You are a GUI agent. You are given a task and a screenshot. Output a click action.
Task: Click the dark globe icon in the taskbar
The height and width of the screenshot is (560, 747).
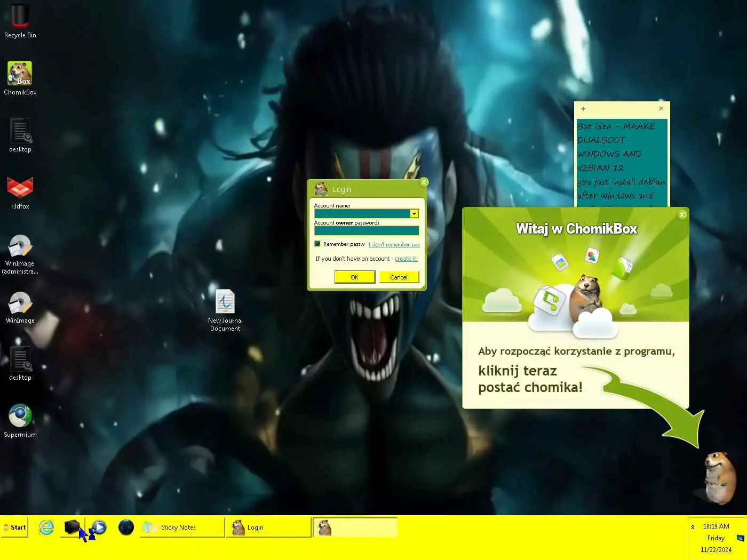click(126, 527)
